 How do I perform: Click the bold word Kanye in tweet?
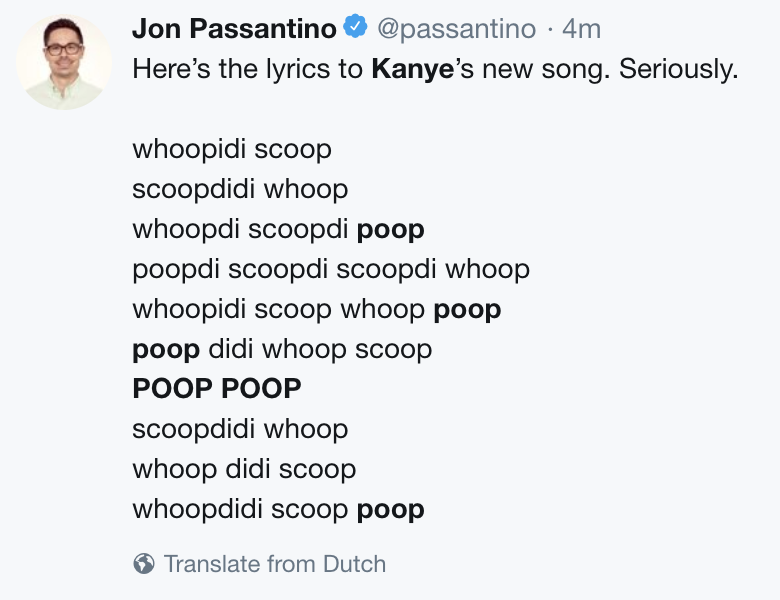[x=412, y=69]
